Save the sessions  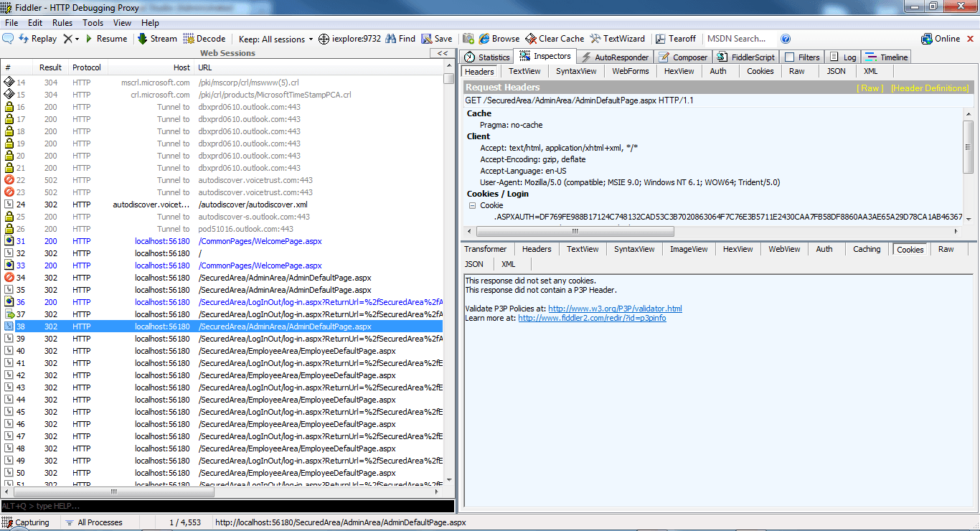(437, 39)
